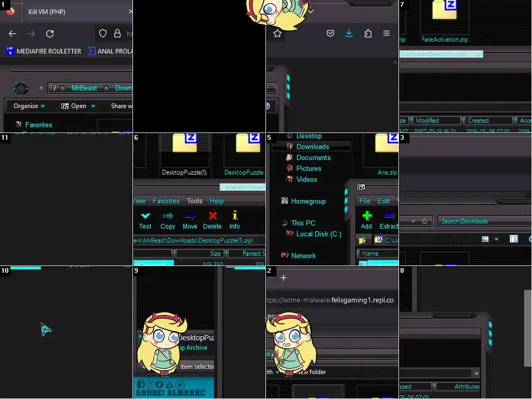Screen dimensions: 532x399
Task: Select the Kill VM (PHP) browser tab
Action: pos(78,11)
